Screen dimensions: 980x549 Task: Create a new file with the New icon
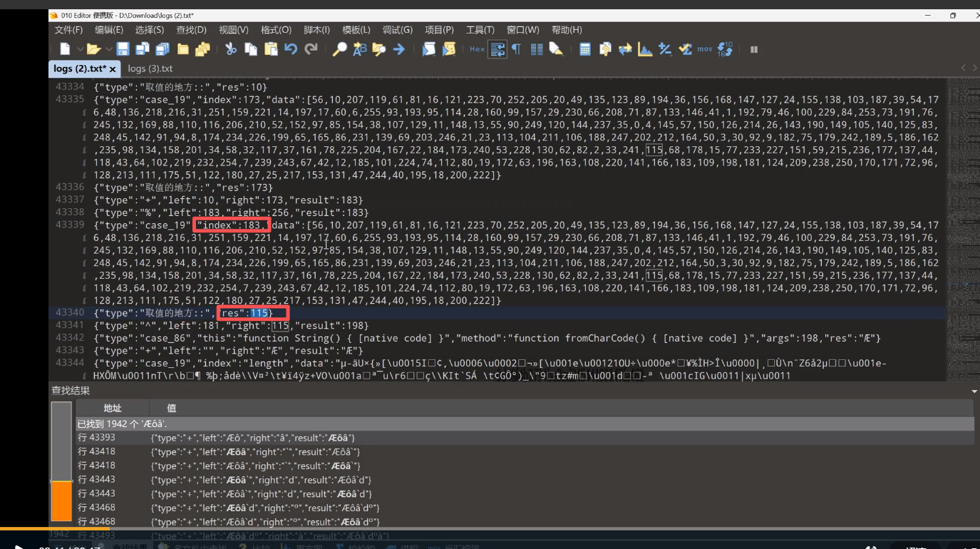click(65, 49)
